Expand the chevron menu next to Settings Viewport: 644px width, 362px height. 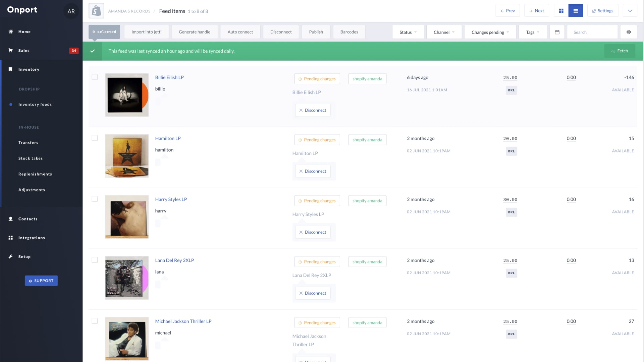[x=630, y=11]
